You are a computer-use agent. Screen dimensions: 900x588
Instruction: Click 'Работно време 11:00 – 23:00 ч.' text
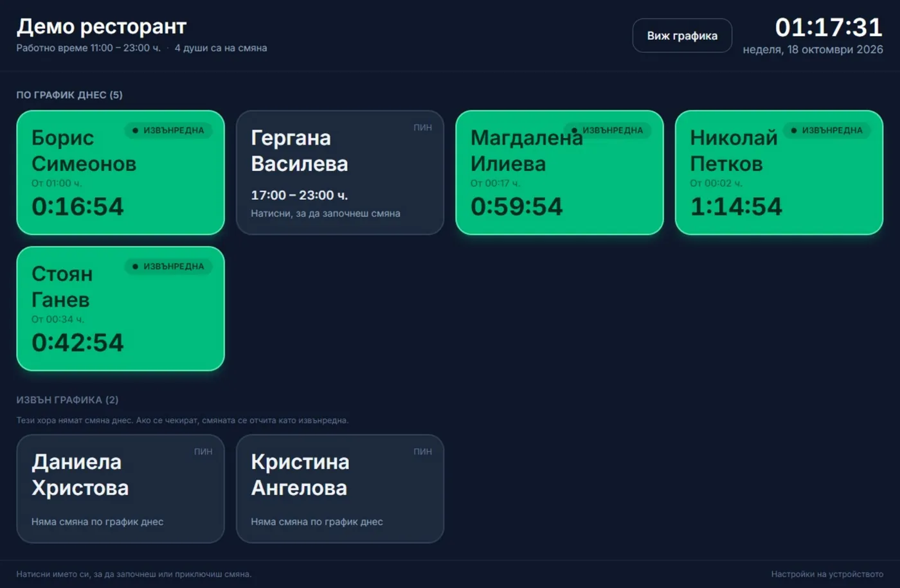[x=88, y=48]
